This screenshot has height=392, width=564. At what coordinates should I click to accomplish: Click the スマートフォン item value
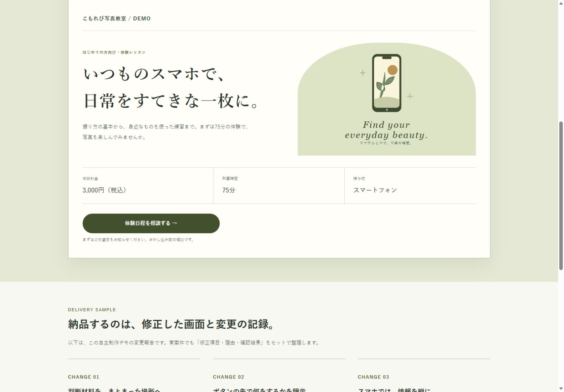click(375, 190)
